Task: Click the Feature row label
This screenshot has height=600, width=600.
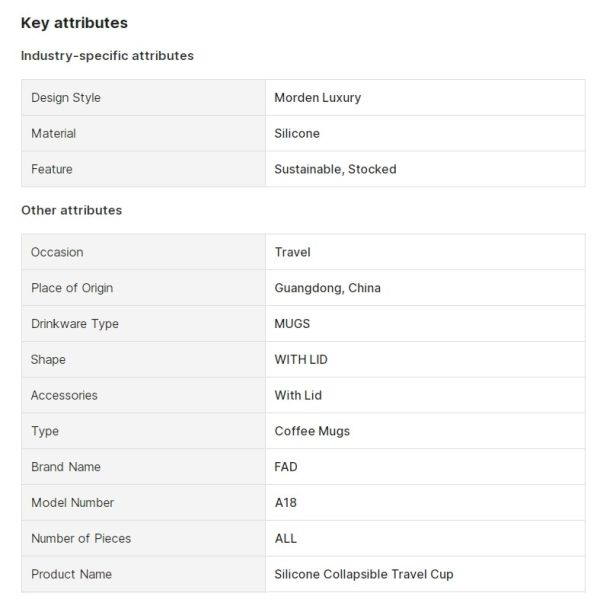Action: pyautogui.click(x=52, y=169)
